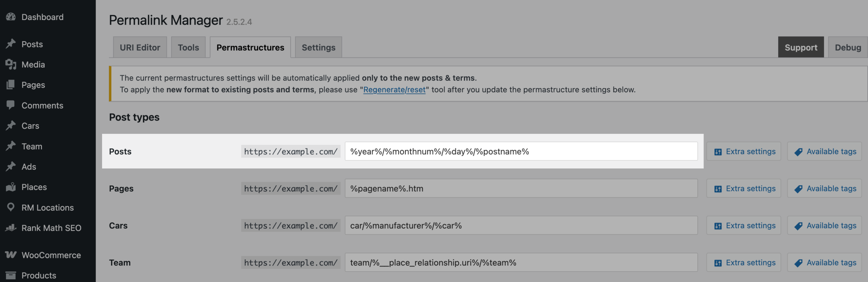Open the Tools tab
This screenshot has width=868, height=282.
pos(188,47)
